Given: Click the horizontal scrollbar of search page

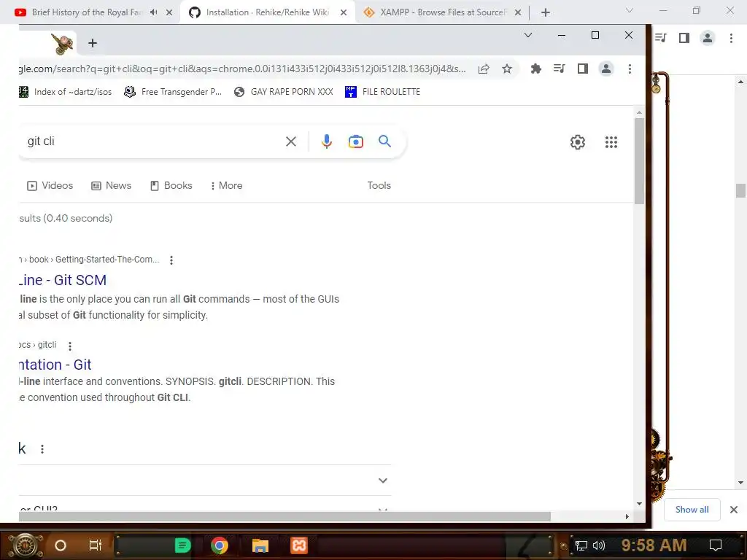Looking at the screenshot, I should click(x=285, y=517).
